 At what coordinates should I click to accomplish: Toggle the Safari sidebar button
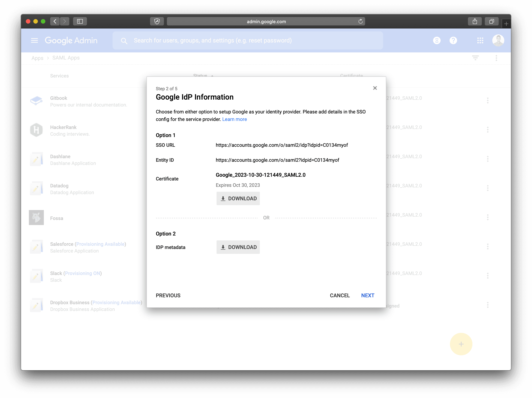80,21
